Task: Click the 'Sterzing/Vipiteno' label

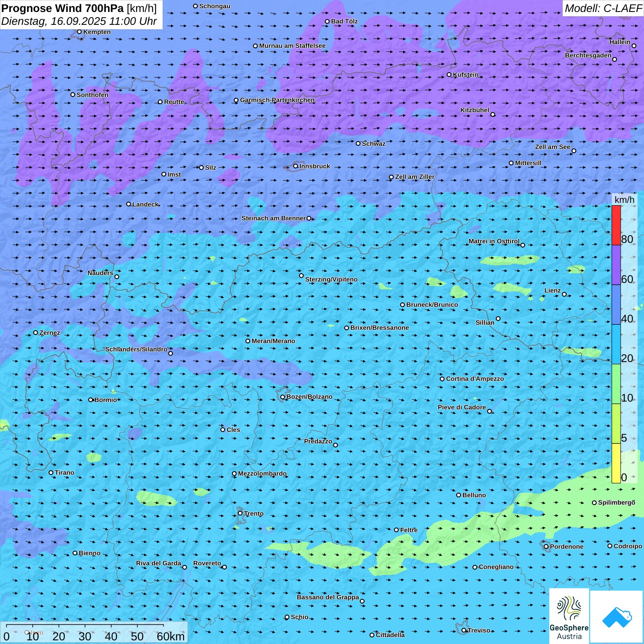Action: (x=331, y=279)
